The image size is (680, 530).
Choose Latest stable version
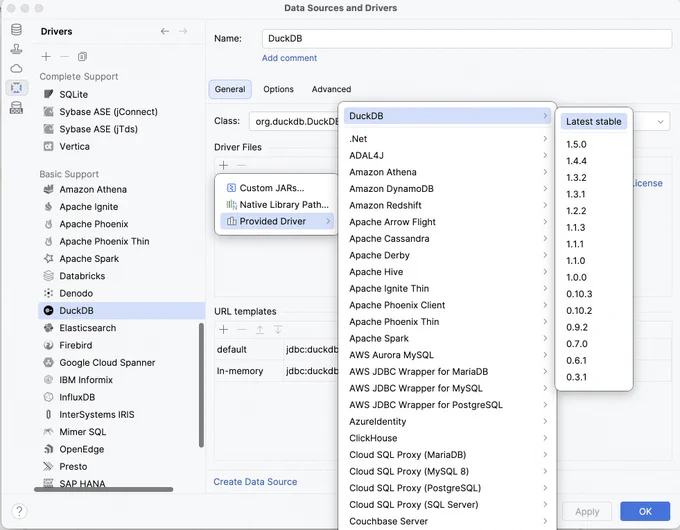tap(593, 121)
